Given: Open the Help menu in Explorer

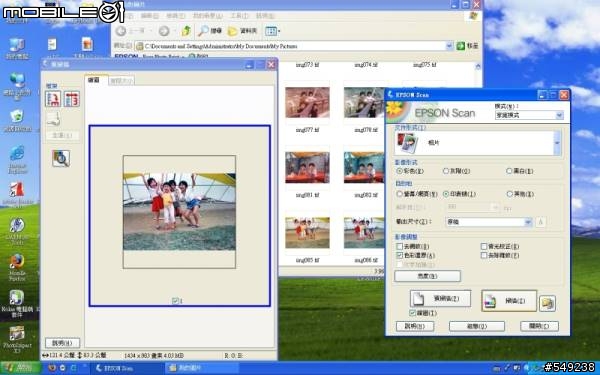Looking at the screenshot, I should pos(265,16).
